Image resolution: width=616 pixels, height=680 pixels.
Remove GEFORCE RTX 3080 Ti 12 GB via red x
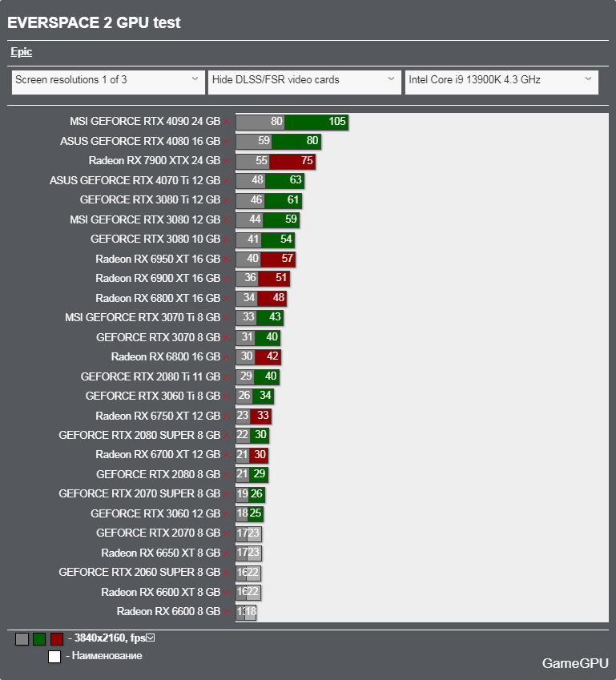[226, 200]
